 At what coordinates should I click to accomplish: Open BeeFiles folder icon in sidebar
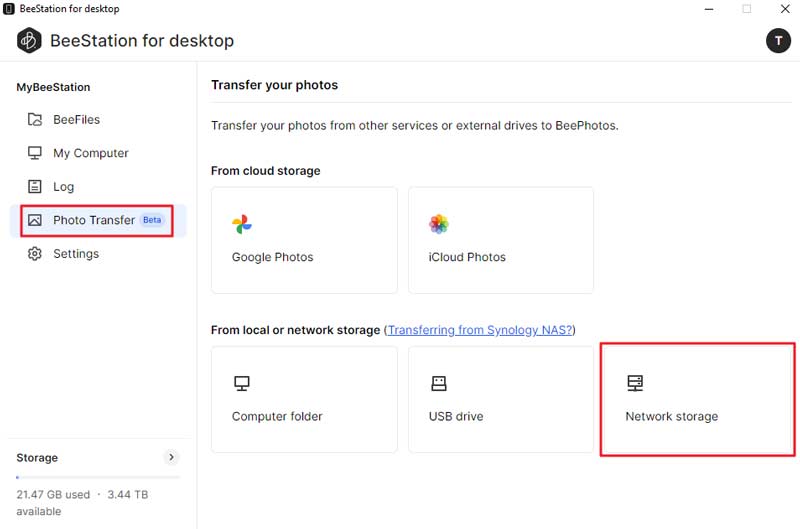pyautogui.click(x=35, y=119)
